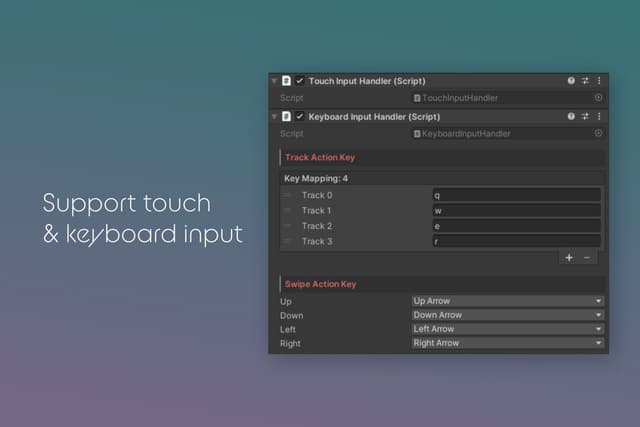Screen dimensions: 640x427
Task: Open the Down swipe key dropdown
Action: (x=508, y=315)
